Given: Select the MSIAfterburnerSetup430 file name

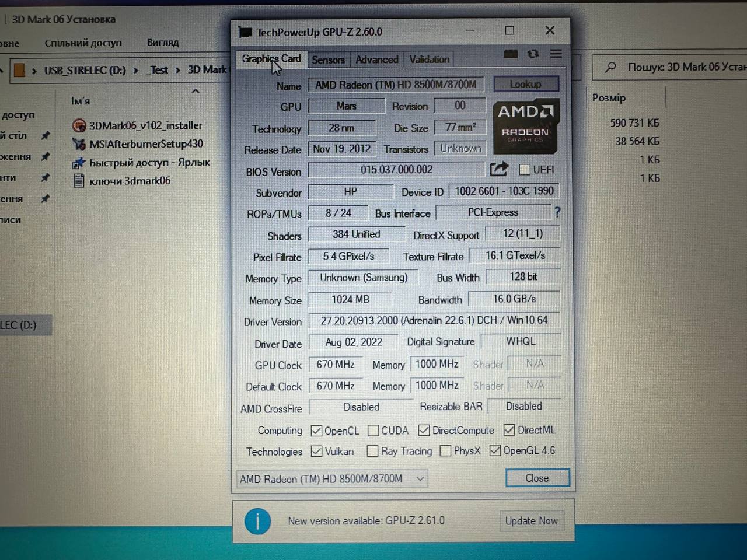Looking at the screenshot, I should (x=146, y=144).
